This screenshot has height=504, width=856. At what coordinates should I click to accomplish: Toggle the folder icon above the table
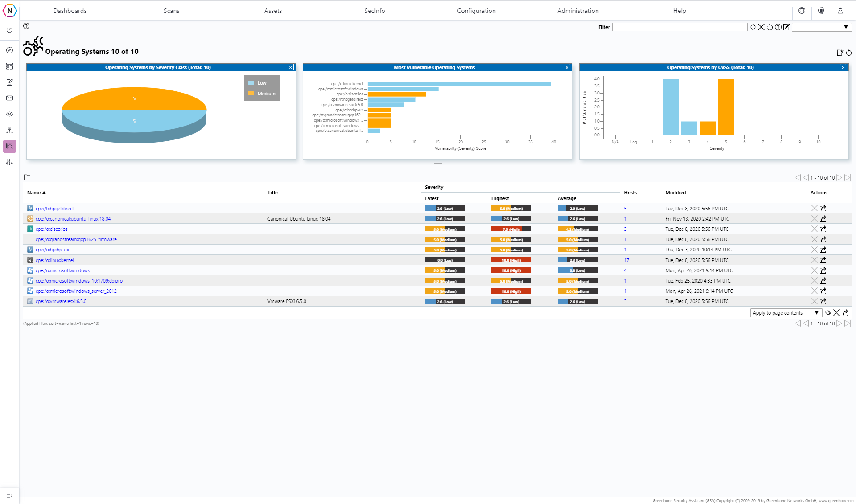pyautogui.click(x=27, y=177)
